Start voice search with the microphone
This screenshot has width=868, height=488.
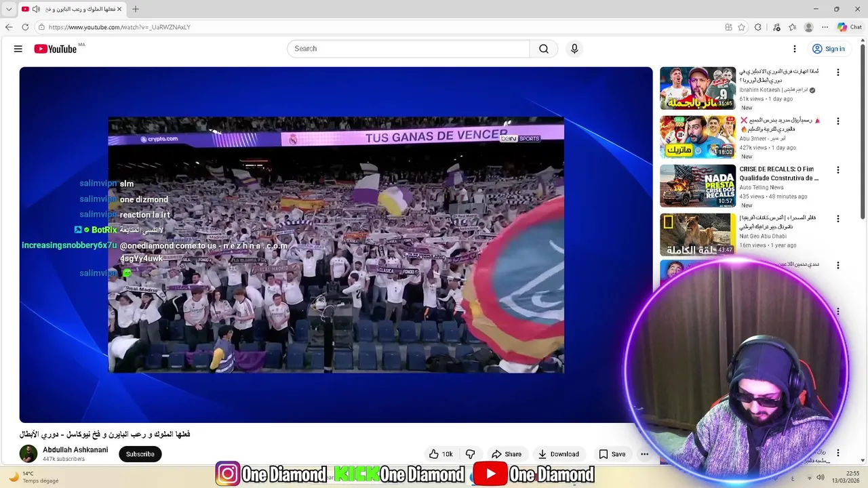click(574, 49)
